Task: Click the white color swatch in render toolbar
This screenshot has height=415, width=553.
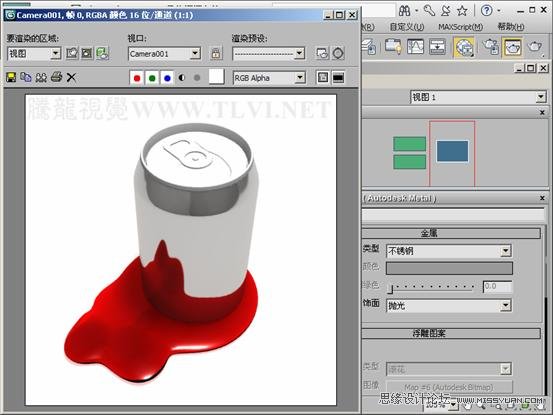Action: click(216, 77)
